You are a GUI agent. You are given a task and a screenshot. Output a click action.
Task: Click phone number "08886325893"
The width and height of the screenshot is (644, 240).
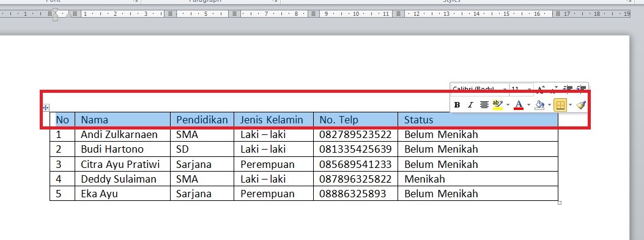click(352, 194)
